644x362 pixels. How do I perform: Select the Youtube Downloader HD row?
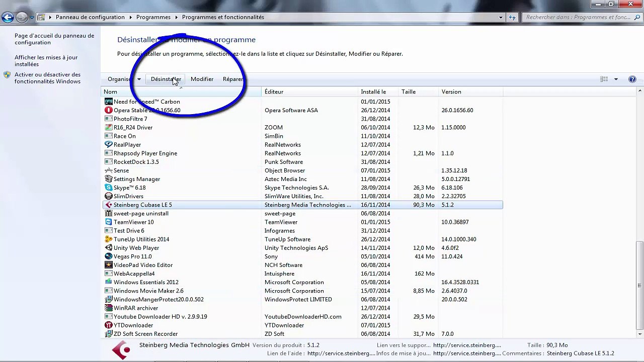coord(302,317)
